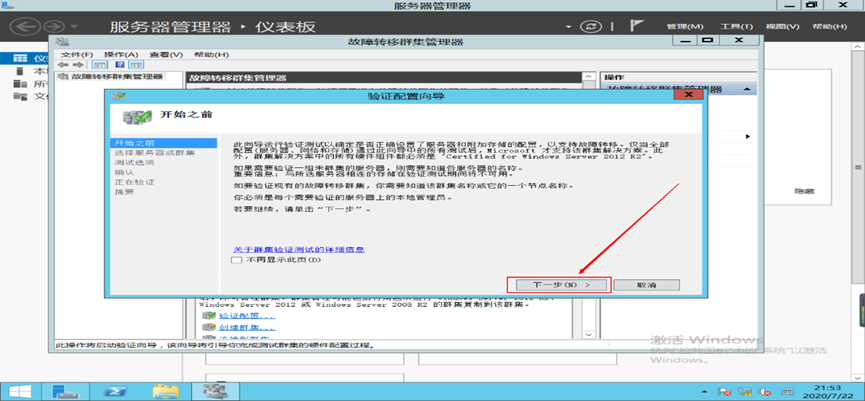The height and width of the screenshot is (401, 865).
Task: Open the 文件(F) menu in cluster manager
Action: 77,55
